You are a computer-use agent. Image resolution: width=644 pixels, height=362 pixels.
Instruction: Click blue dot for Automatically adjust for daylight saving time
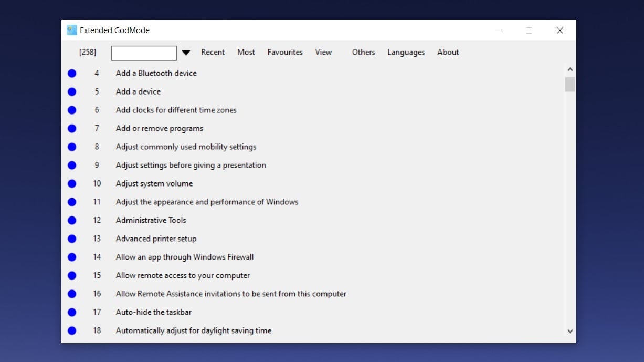[72, 331]
